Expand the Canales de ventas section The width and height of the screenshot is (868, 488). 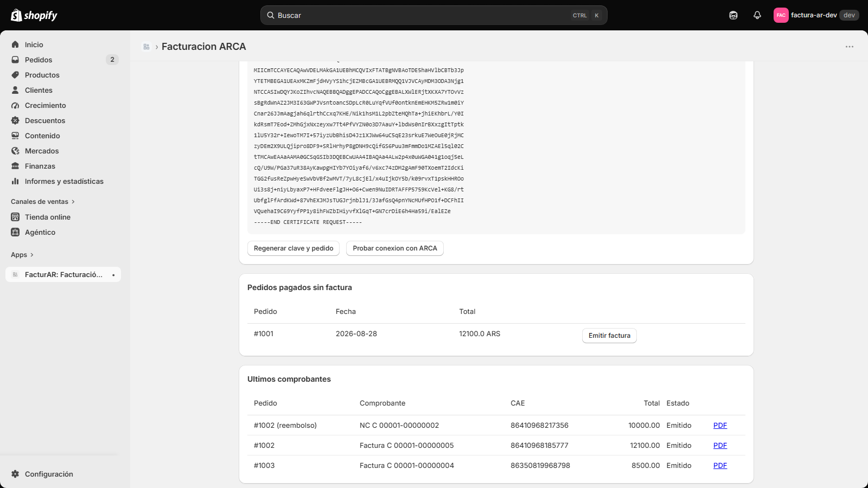click(x=43, y=202)
